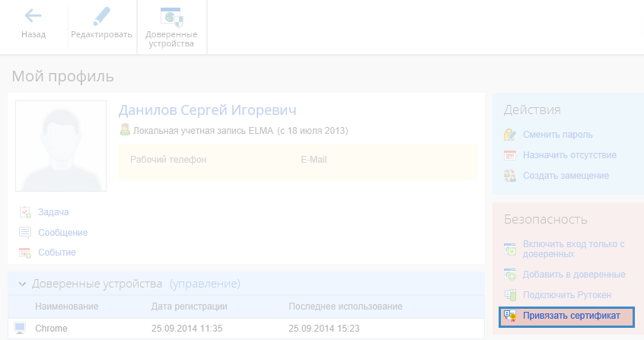Click registration date 25.09.2014 11:35
Viewport: 644px width, 340px height.
187,329
